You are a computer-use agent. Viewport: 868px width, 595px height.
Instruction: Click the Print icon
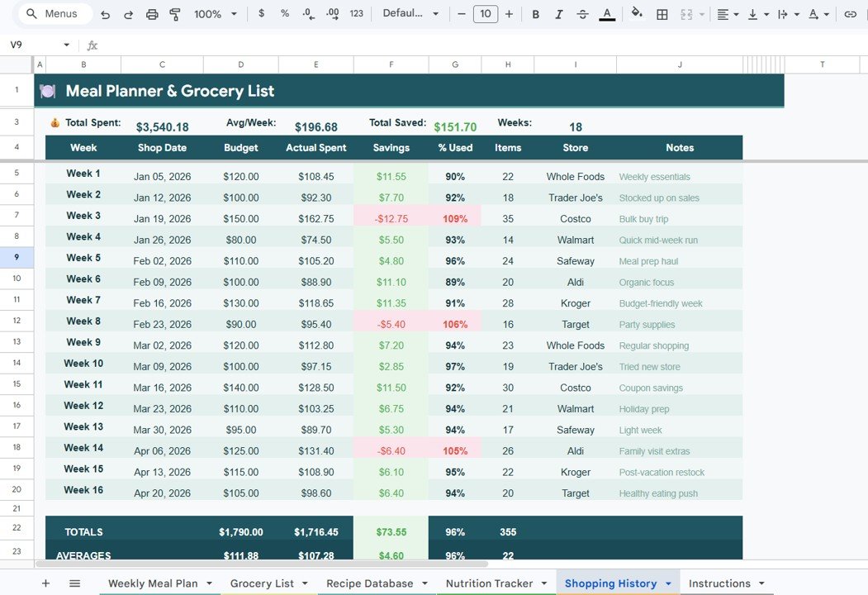point(152,14)
